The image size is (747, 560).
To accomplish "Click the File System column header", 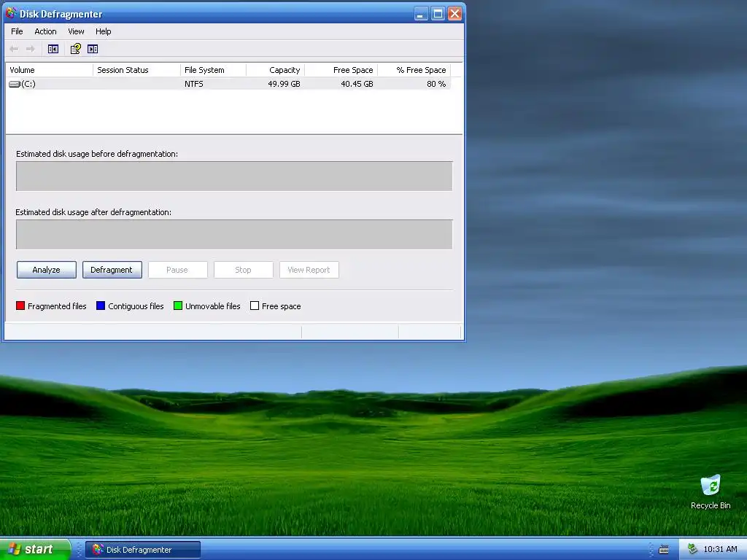I will pyautogui.click(x=214, y=70).
